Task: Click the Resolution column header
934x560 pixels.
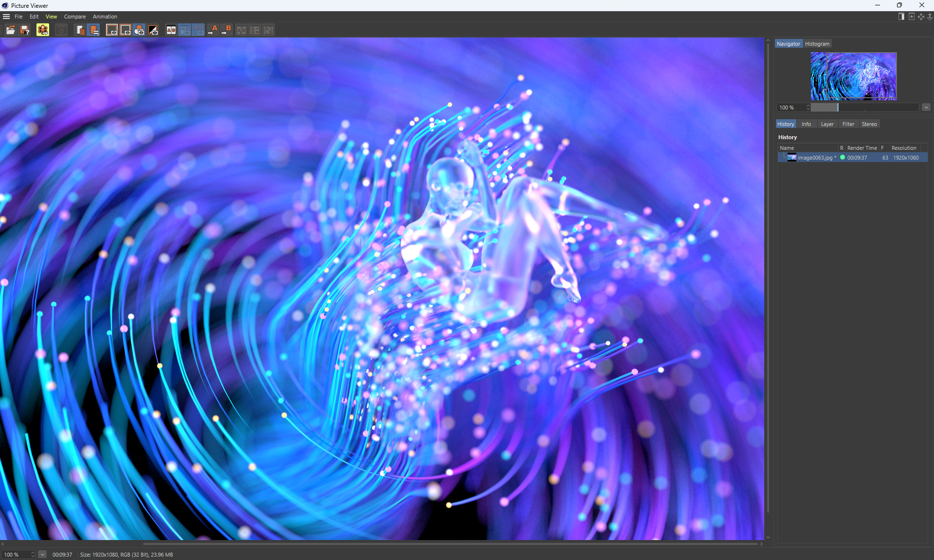Action: click(903, 148)
